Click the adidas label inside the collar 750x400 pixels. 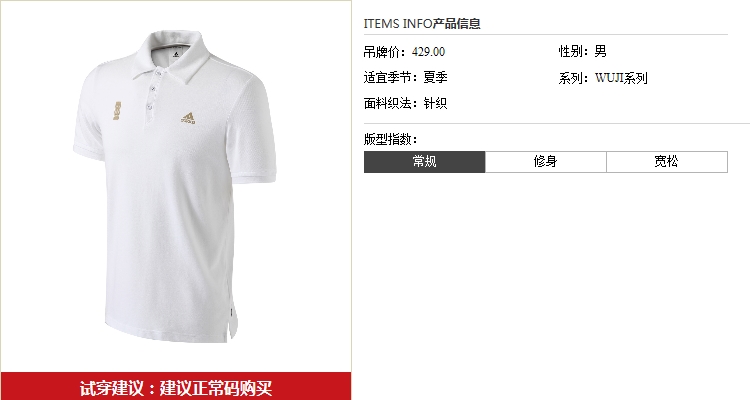pyautogui.click(x=175, y=55)
